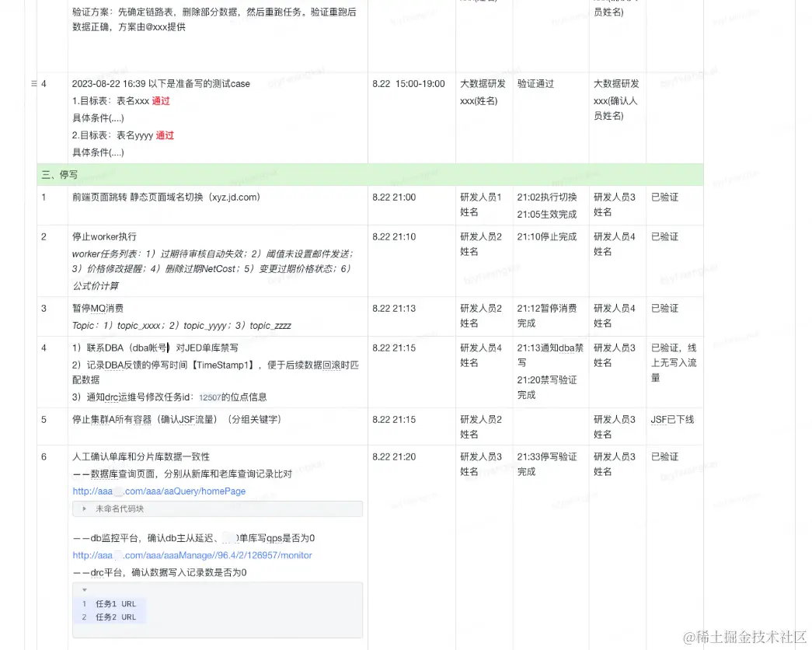Click the 21:02执行切换 text
The width and height of the screenshot is (812, 650).
click(547, 197)
